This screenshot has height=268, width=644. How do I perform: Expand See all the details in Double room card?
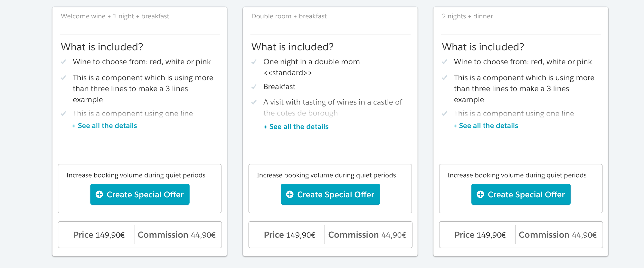296,127
